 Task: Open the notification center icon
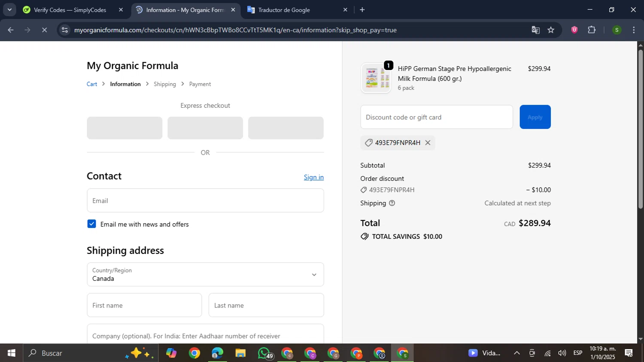(x=629, y=353)
